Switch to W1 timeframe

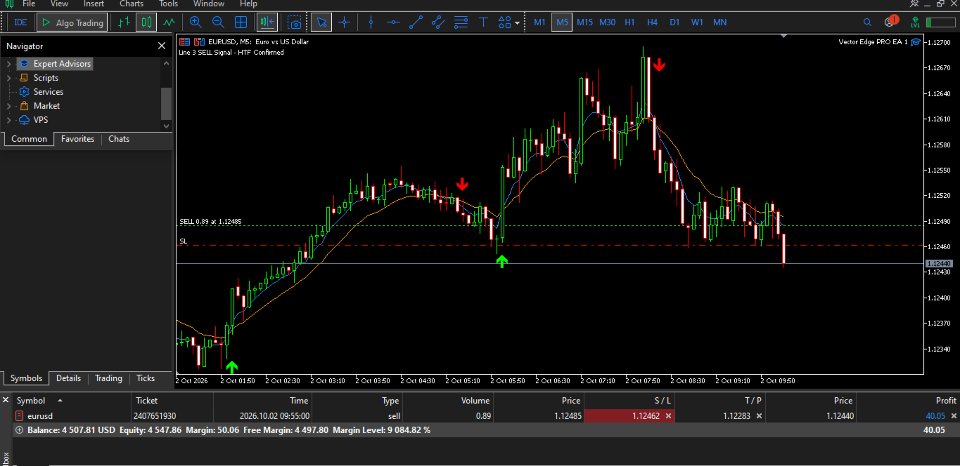pos(697,22)
